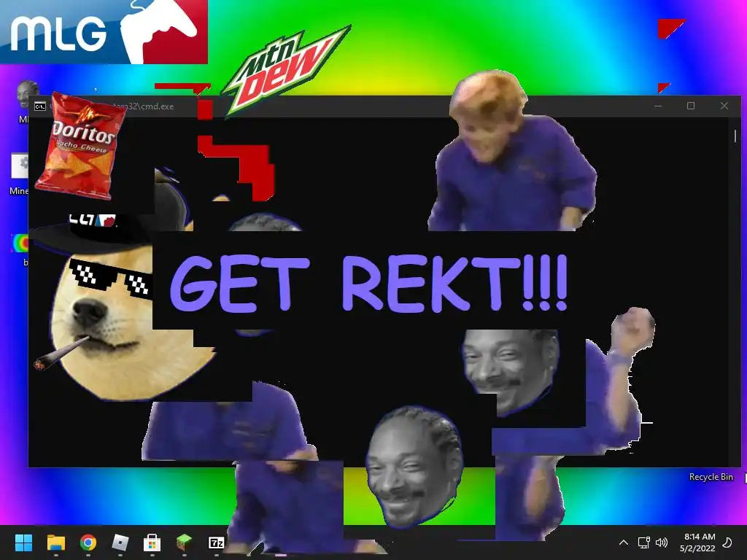The width and height of the screenshot is (747, 560).
Task: Minimize the cmd.exe window
Action: [658, 106]
